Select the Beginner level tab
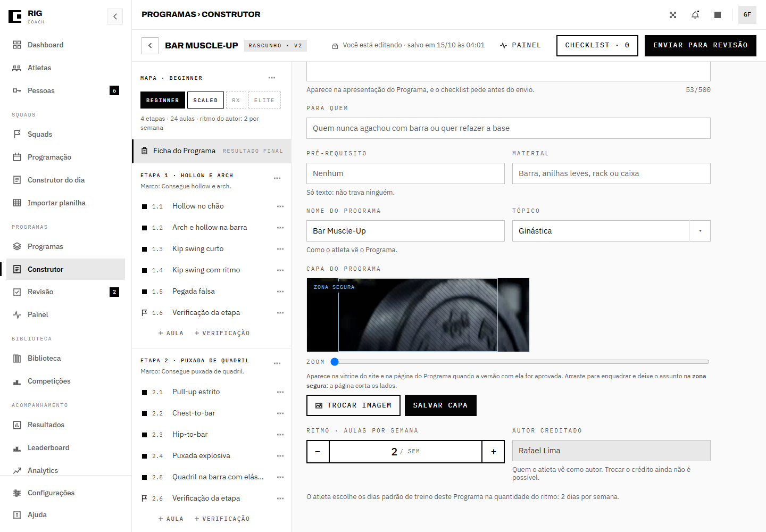Screen dimensions: 766x532 pos(163,100)
